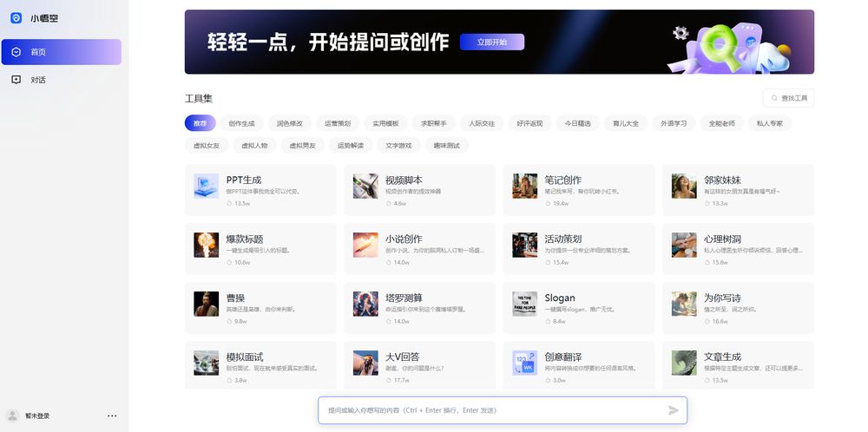The width and height of the screenshot is (868, 432).
Task: Select the 文字游戏 category tab
Action: [398, 146]
